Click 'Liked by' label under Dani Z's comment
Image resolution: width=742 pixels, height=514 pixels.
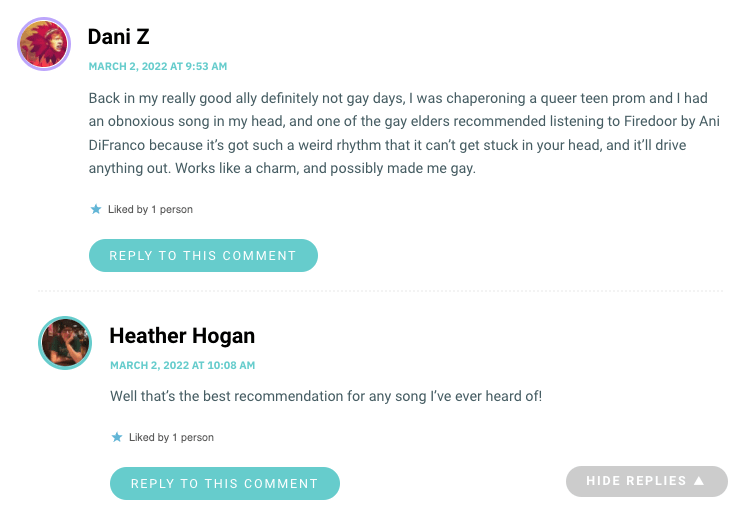click(x=128, y=209)
